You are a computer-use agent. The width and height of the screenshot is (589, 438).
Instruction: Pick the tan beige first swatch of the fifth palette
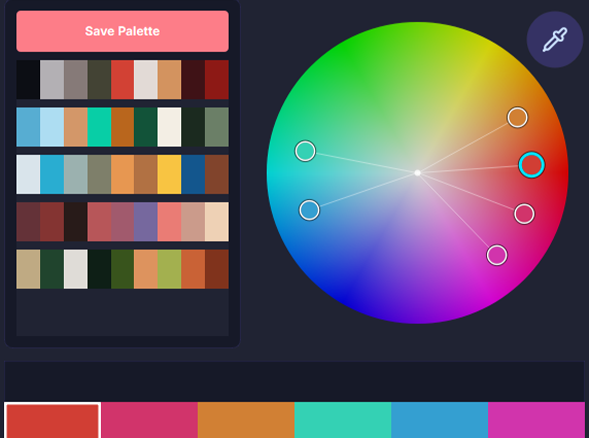pos(28,269)
